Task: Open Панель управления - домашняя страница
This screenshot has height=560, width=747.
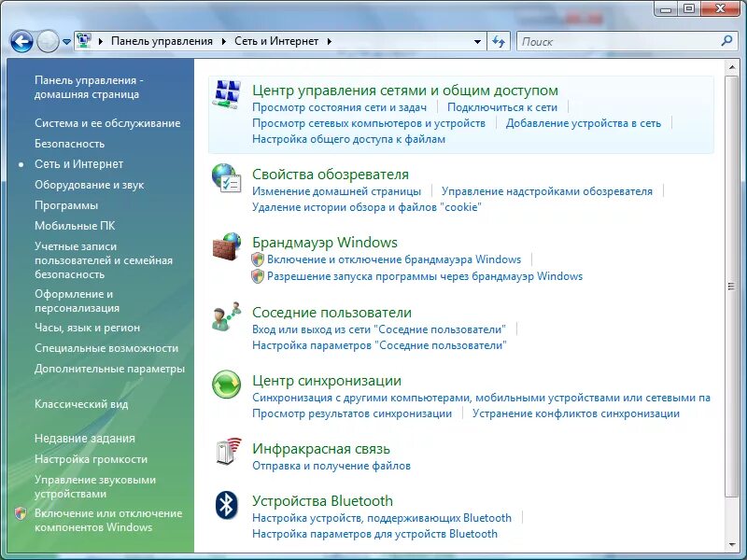Action: click(x=89, y=87)
